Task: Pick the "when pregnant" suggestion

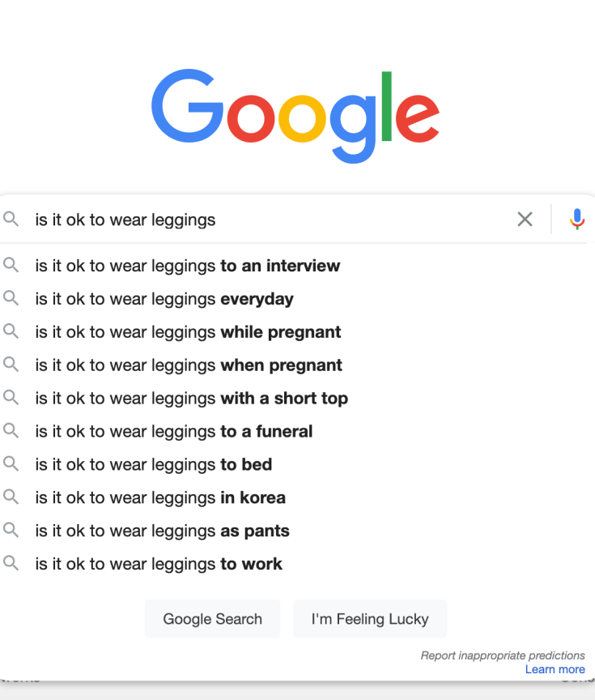Action: tap(188, 365)
